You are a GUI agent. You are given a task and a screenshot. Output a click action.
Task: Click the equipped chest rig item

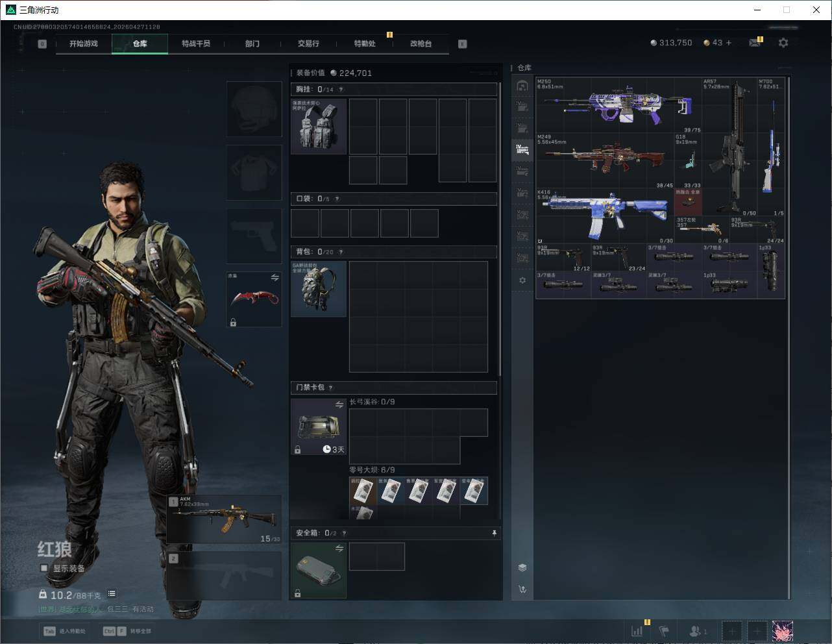click(x=319, y=127)
